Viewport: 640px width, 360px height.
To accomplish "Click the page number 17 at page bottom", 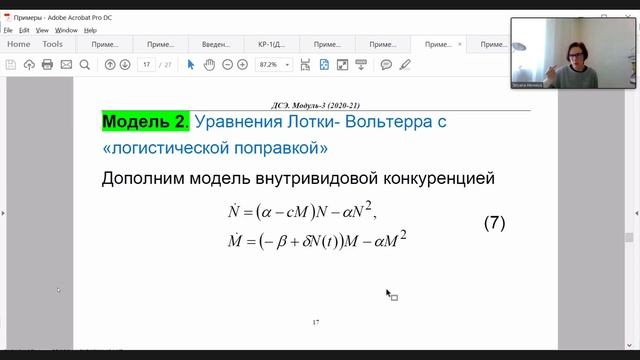I will coord(316,322).
